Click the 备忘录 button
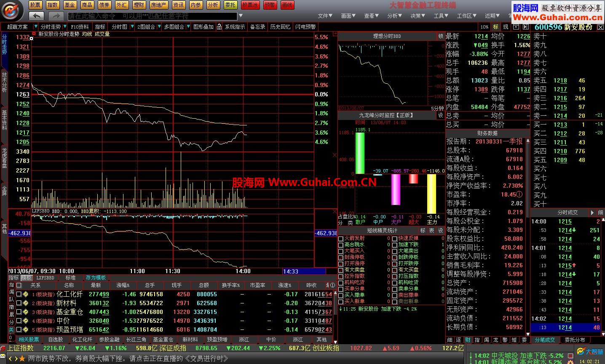 tap(257, 27)
